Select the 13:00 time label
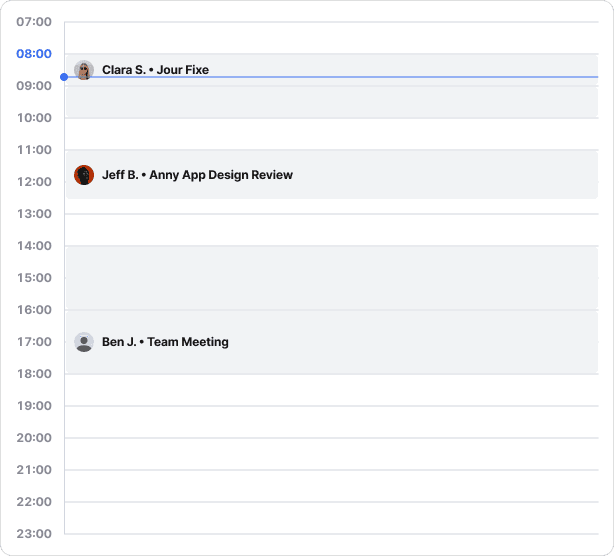614x556 pixels. pos(34,214)
